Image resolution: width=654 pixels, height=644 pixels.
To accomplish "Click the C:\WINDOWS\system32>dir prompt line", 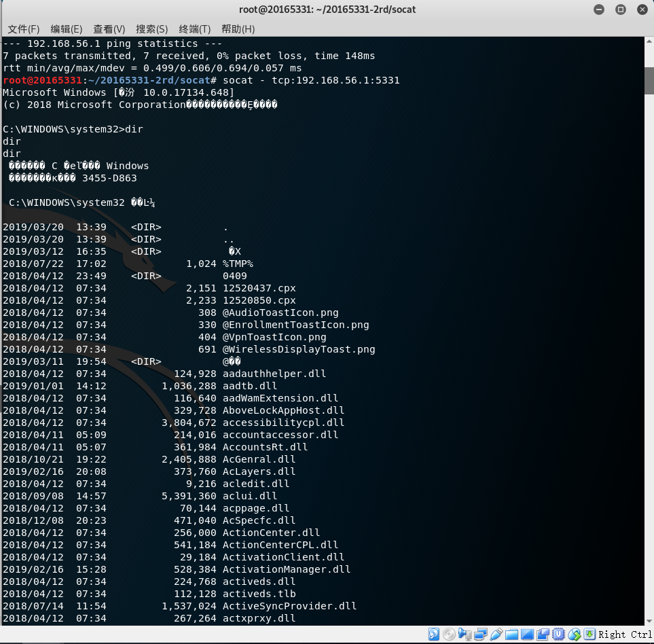I will [x=73, y=129].
